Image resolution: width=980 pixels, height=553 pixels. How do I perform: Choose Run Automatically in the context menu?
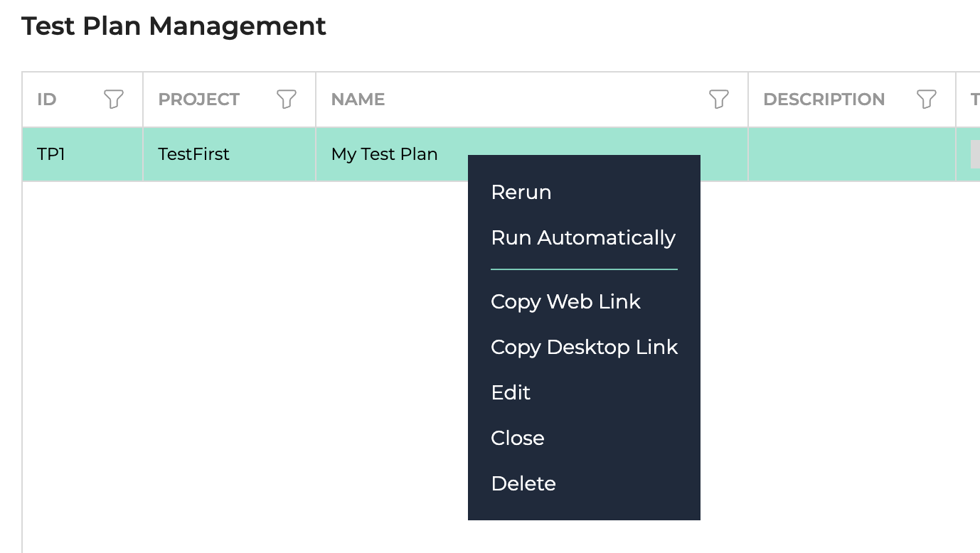(x=582, y=238)
